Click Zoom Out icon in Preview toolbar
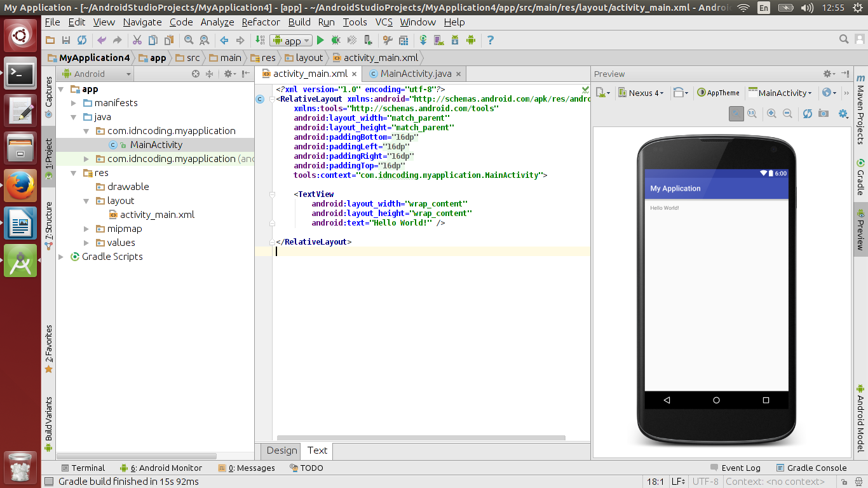This screenshot has width=868, height=488. tap(787, 113)
